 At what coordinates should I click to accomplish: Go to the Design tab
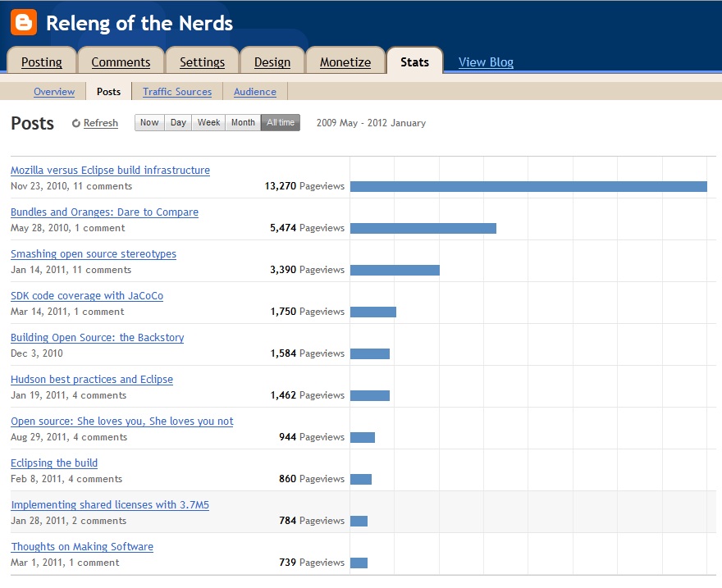coord(272,62)
